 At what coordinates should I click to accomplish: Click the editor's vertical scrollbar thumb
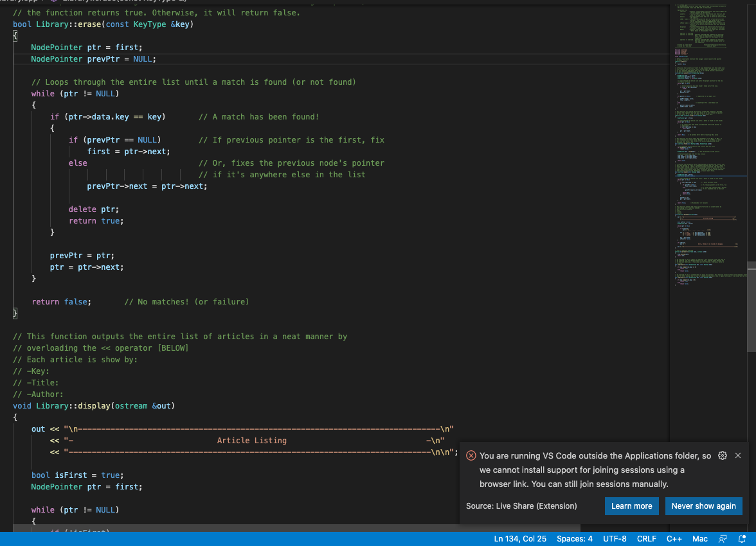(x=751, y=307)
